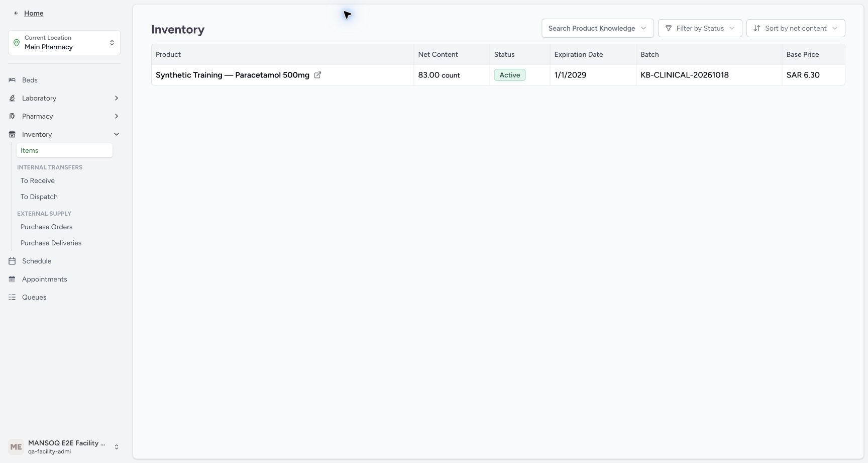The image size is (868, 463).
Task: Open the MANSOQ E2E Facility account switcher
Action: pyautogui.click(x=64, y=447)
